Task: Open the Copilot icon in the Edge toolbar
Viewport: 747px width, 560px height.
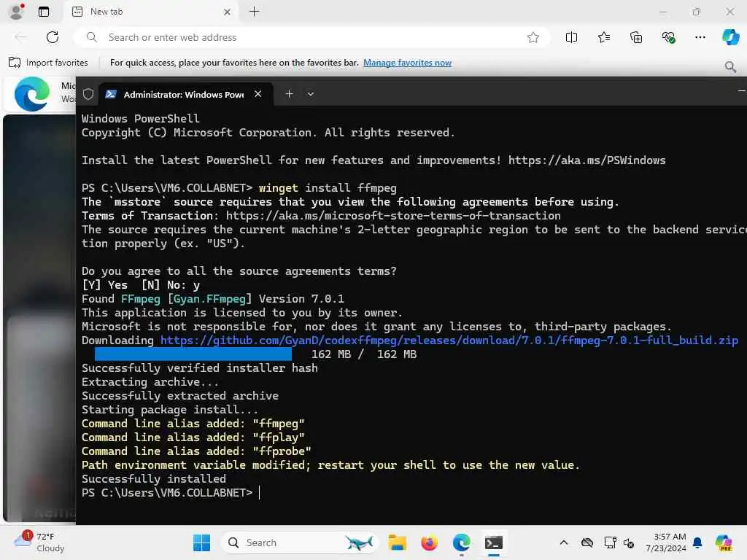Action: click(730, 37)
